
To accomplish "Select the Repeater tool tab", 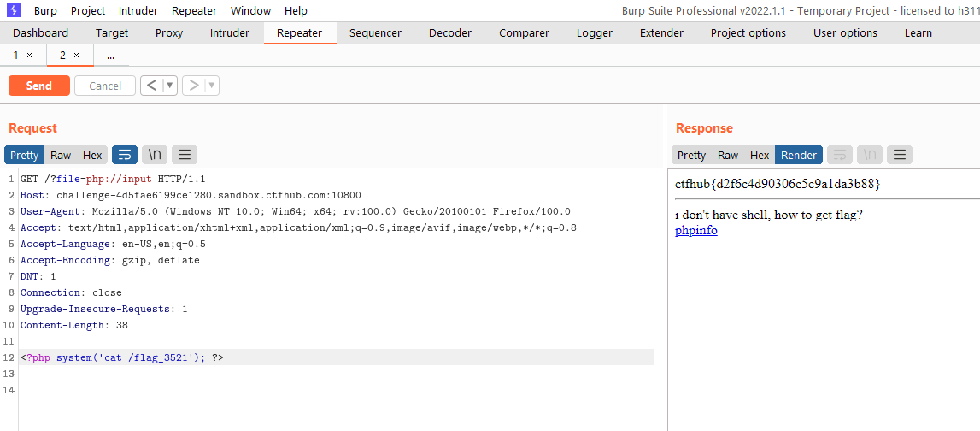I will pyautogui.click(x=299, y=33).
